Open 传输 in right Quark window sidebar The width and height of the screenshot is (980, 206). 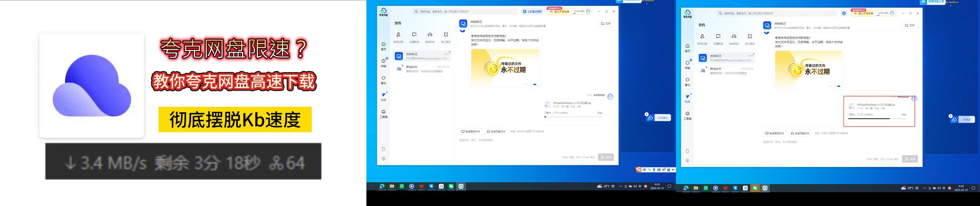687,64
